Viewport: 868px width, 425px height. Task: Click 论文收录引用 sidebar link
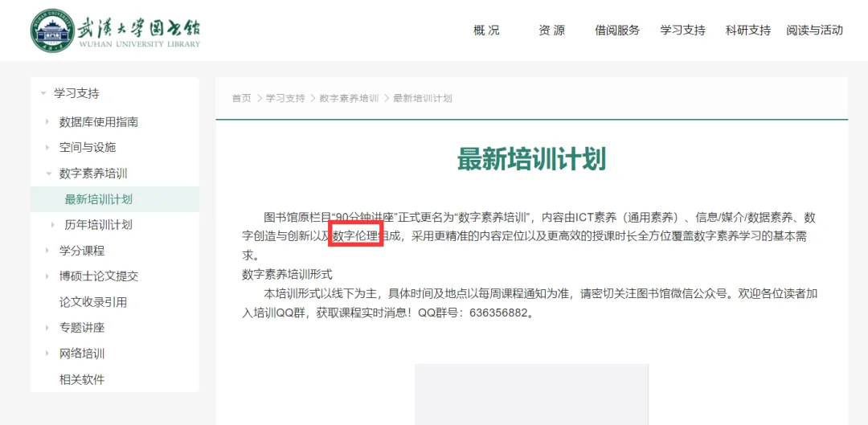point(92,302)
